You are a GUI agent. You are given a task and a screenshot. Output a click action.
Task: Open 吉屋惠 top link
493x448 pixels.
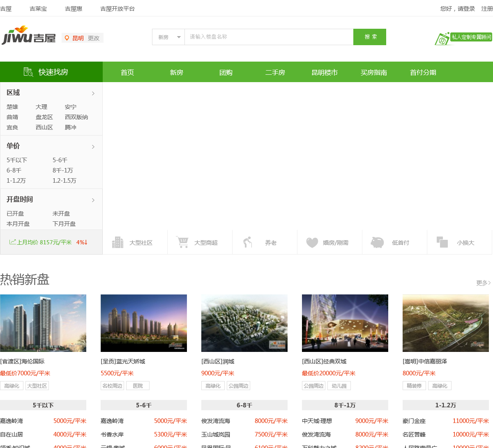(74, 9)
